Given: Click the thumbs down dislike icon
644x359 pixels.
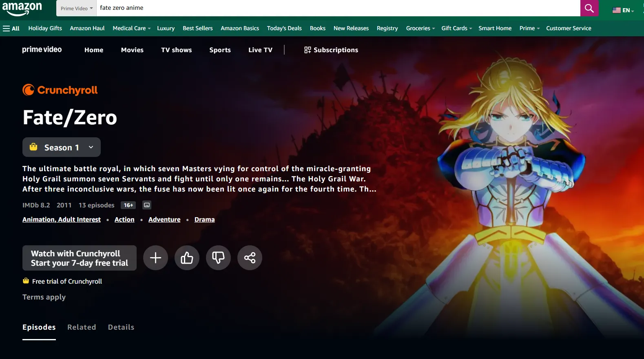Looking at the screenshot, I should click(x=218, y=258).
